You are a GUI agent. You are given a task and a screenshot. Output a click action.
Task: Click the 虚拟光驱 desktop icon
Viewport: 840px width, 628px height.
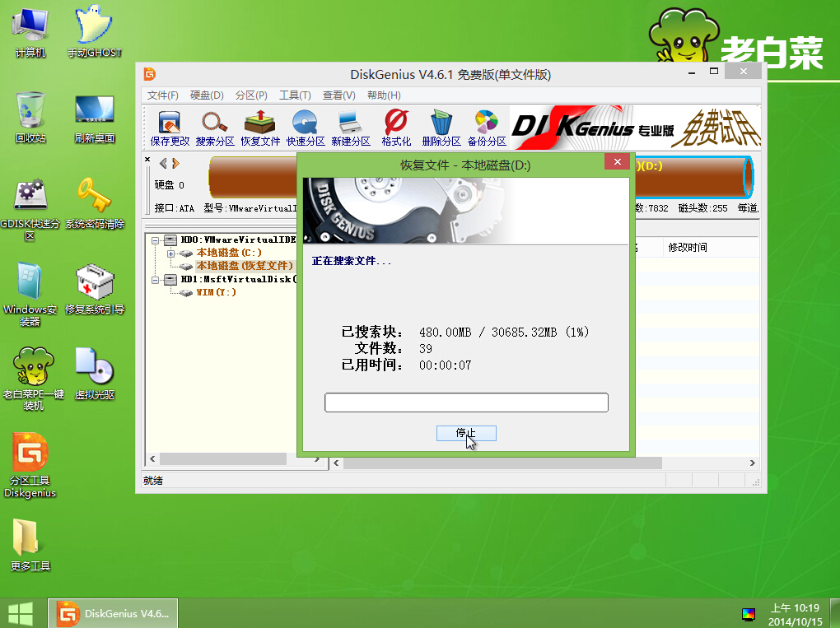point(95,374)
